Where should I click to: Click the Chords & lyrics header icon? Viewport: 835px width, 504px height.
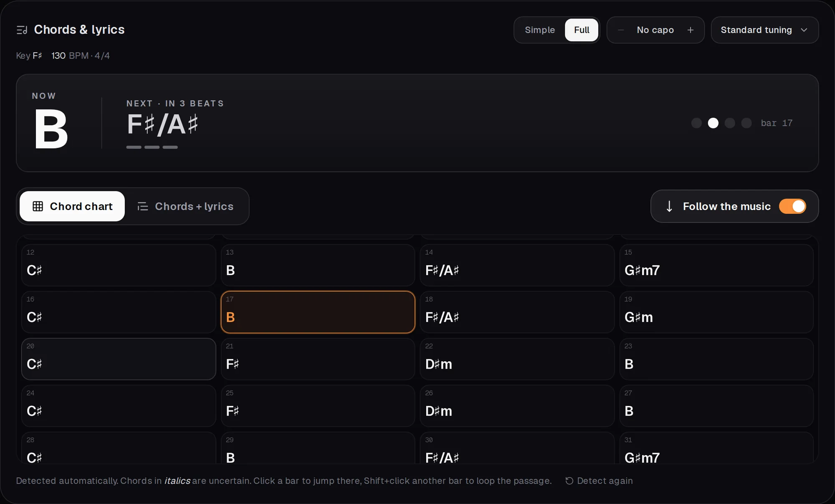(x=22, y=30)
